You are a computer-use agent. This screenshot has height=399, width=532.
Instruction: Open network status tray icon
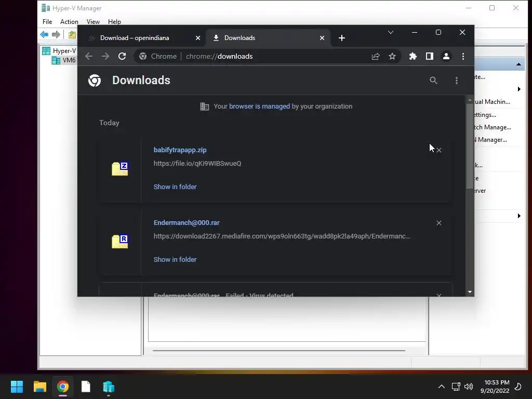(456, 387)
